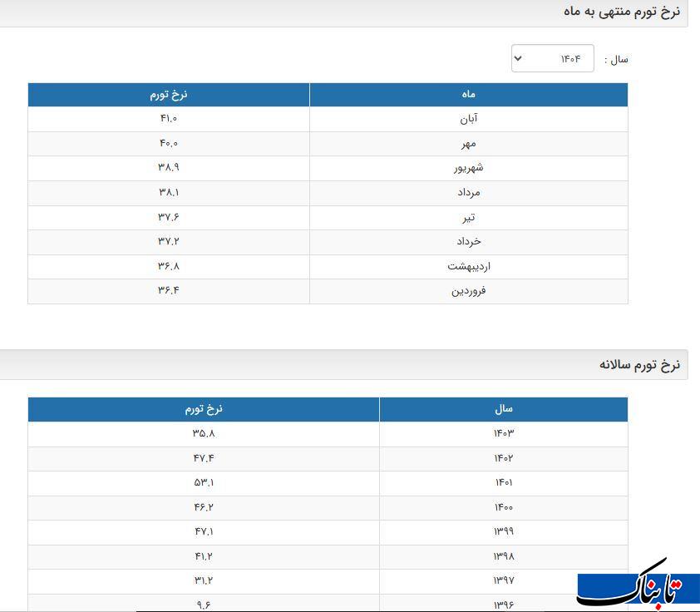Image resolution: width=700 pixels, height=612 pixels.
Task: Click the سال column header in the annual table
Action: point(503,408)
